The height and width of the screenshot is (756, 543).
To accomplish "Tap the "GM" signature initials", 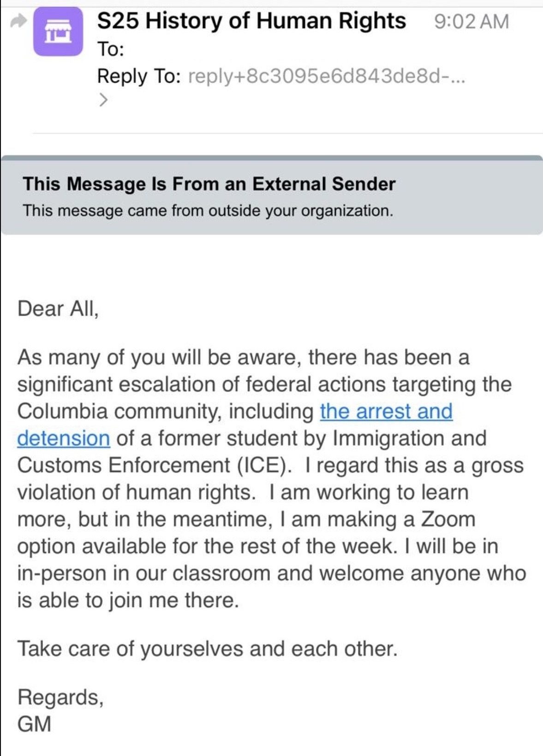I will point(34,724).
